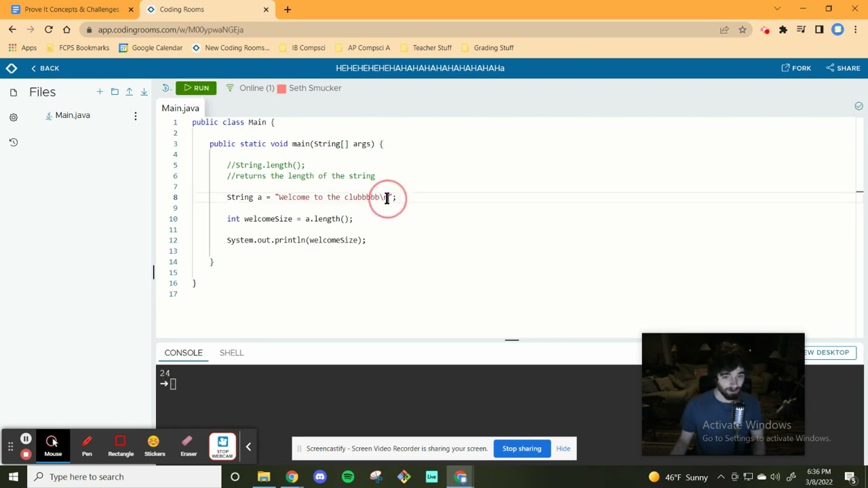The image size is (868, 488).
Task: Click the console output value 24
Action: pos(165,373)
